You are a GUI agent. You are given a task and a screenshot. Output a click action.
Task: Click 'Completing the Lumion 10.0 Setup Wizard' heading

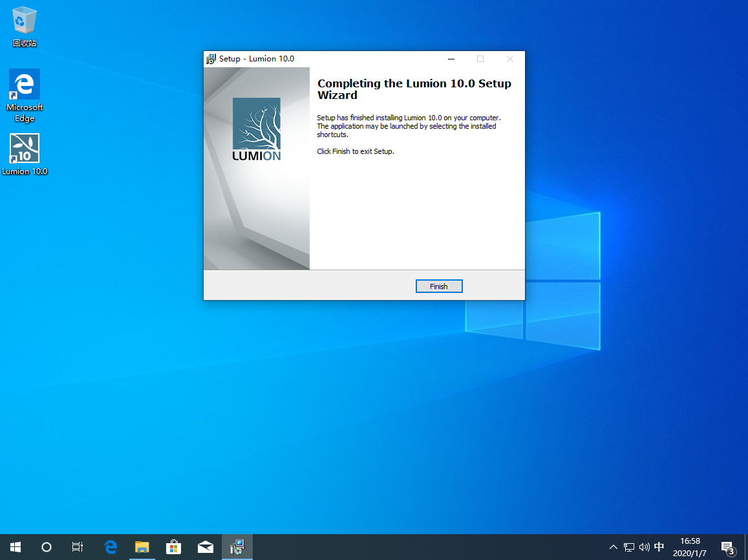414,89
